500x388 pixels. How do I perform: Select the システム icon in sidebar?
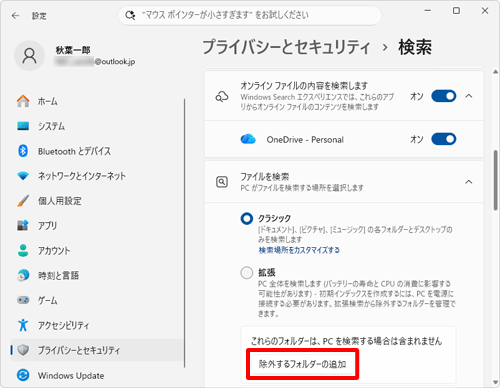[23, 126]
